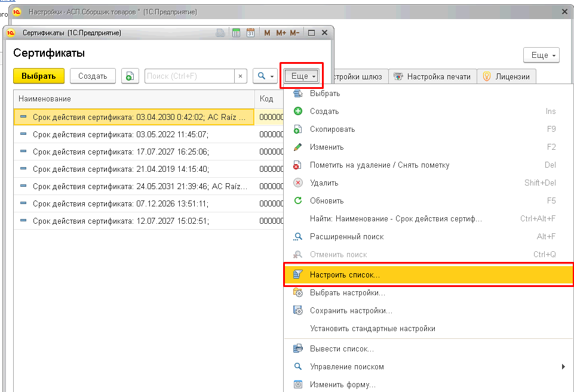Select Установить стандартные настройки
Image resolution: width=574 pixels, height=392 pixels.
tap(428, 328)
